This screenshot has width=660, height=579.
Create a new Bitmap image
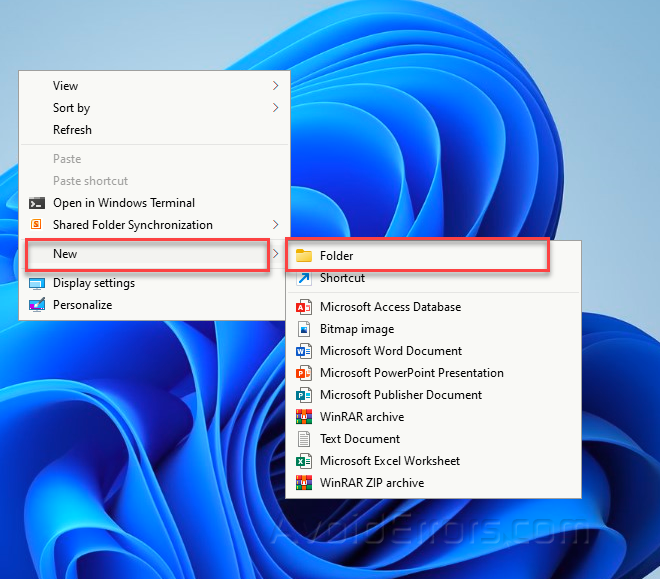click(356, 329)
